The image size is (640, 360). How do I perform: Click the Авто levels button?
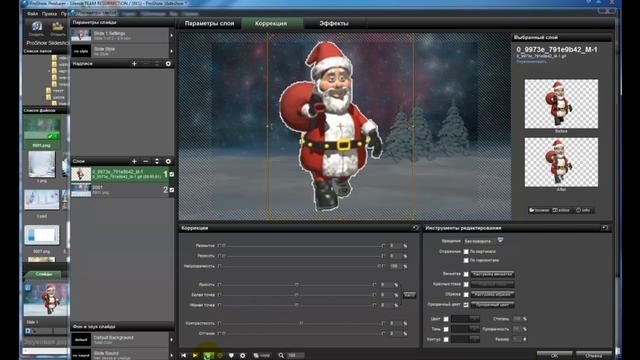tap(409, 295)
